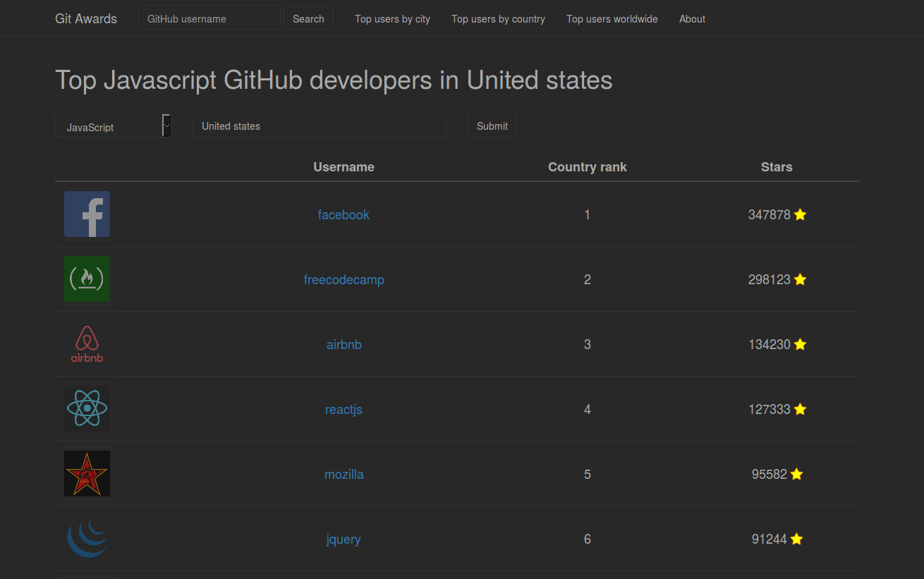Screen dimensions: 924x579
Task: Click the Submit button
Action: pos(492,126)
